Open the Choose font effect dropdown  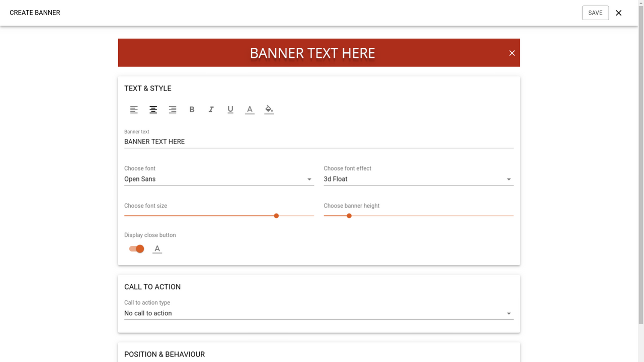coord(419,179)
